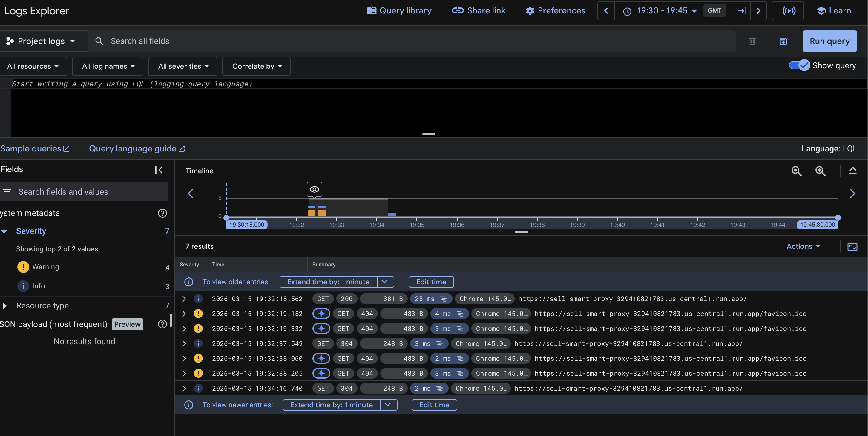Click the save query icon
This screenshot has width=868, height=436.
point(783,41)
